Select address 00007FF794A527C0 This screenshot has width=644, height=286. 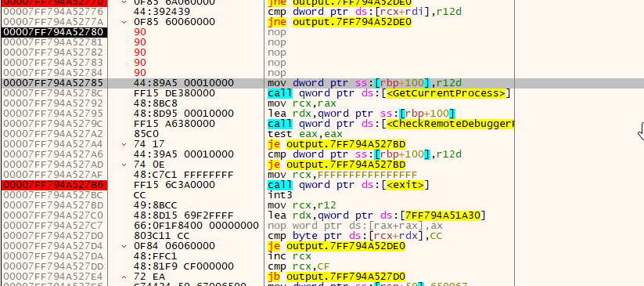click(x=53, y=215)
